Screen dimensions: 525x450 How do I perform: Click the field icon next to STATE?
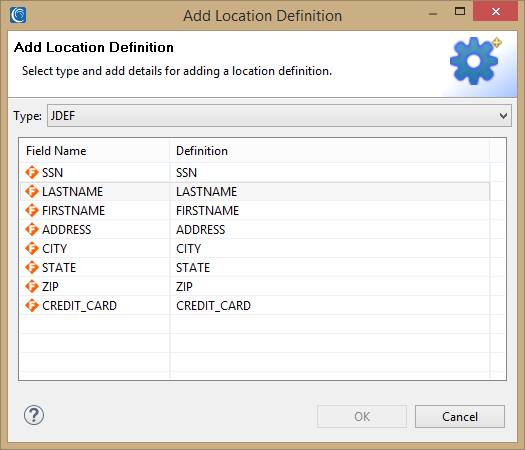[32, 268]
